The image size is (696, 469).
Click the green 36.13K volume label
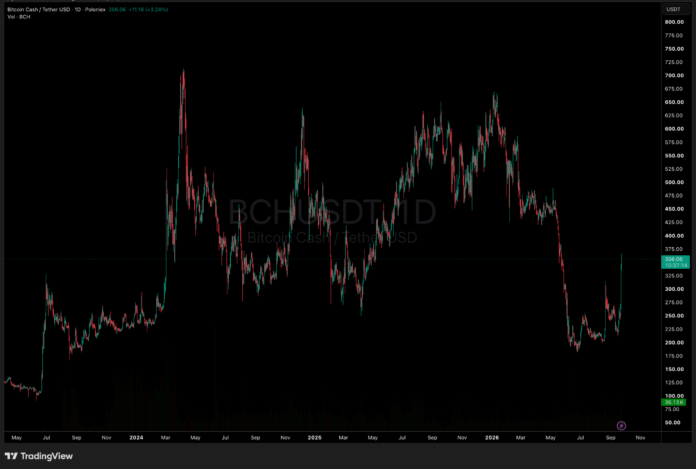(x=674, y=402)
